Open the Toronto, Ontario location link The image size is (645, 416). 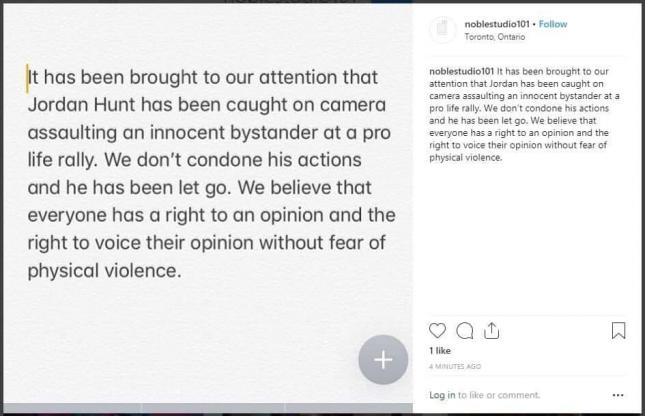coord(494,37)
